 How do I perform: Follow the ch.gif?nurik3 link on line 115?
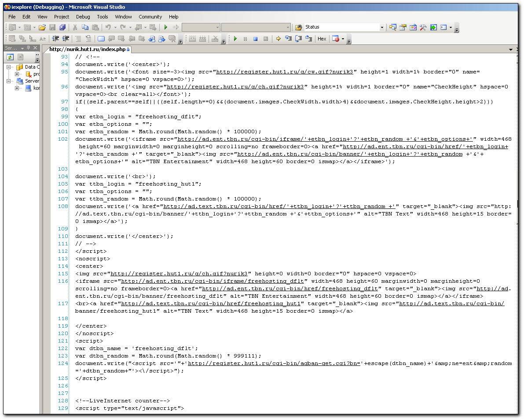(x=179, y=274)
